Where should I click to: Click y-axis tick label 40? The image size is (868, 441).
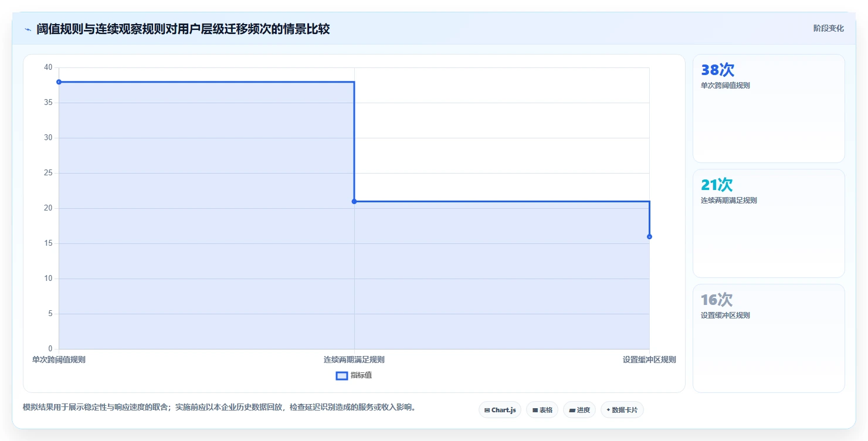[x=48, y=67]
